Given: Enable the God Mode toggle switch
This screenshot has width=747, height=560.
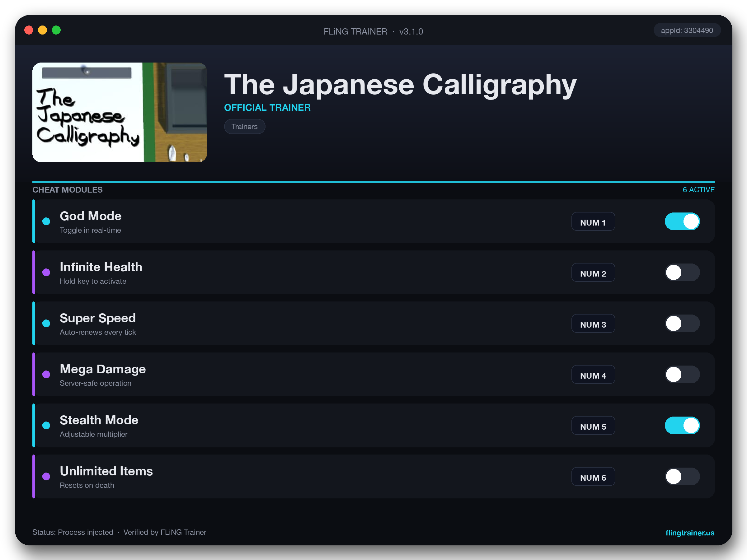Looking at the screenshot, I should (682, 222).
